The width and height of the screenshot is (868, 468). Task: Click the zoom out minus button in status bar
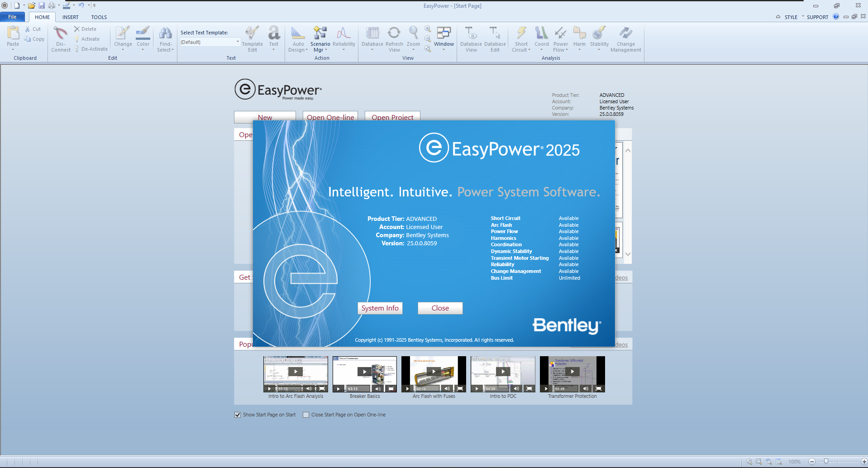coord(812,462)
